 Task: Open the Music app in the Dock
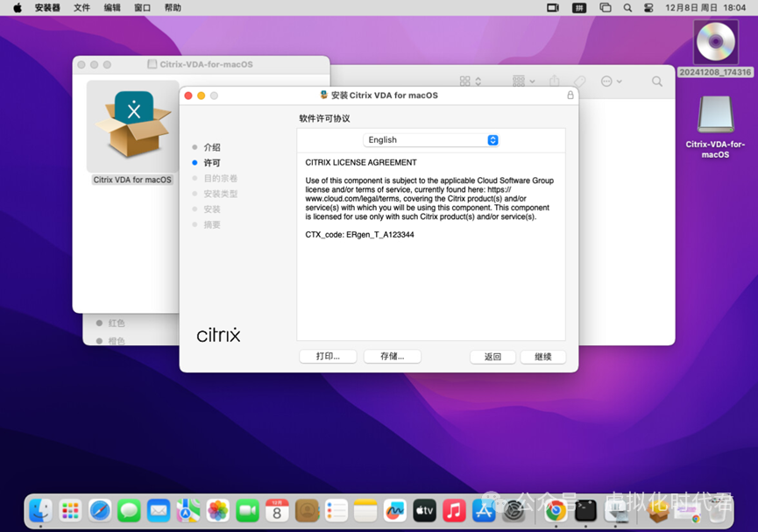[x=454, y=511]
